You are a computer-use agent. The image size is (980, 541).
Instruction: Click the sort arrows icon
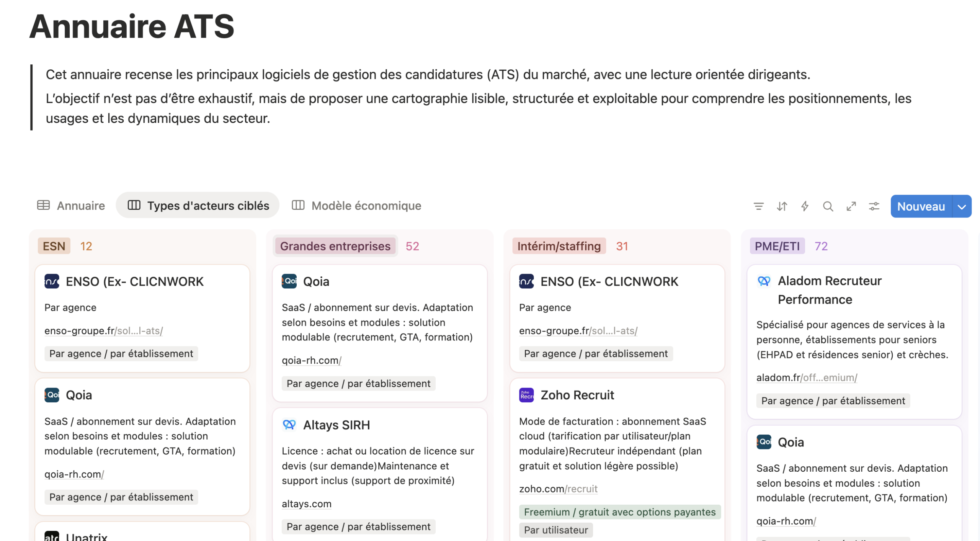[782, 206]
